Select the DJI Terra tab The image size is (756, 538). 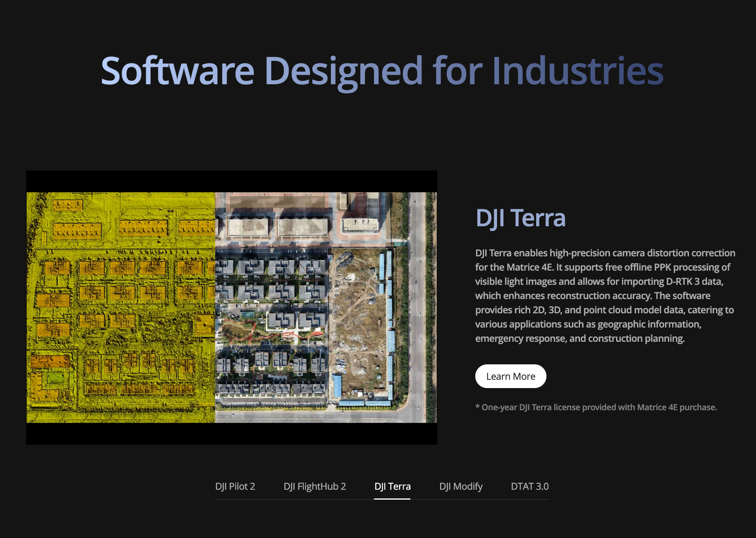(392, 486)
